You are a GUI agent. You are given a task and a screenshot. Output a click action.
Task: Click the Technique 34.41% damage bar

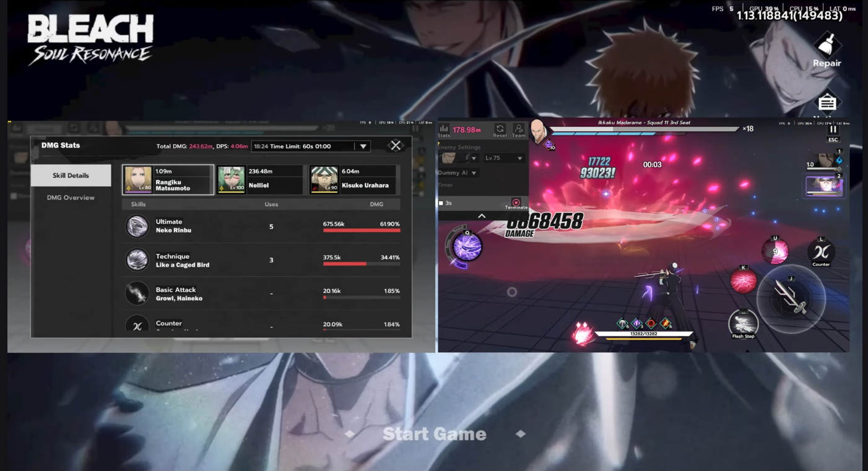362,264
